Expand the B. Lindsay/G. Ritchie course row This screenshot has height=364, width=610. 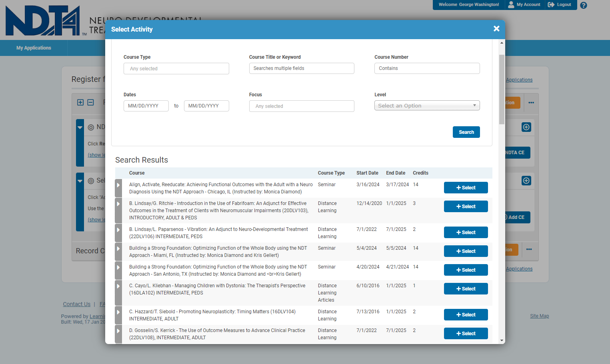[118, 210]
